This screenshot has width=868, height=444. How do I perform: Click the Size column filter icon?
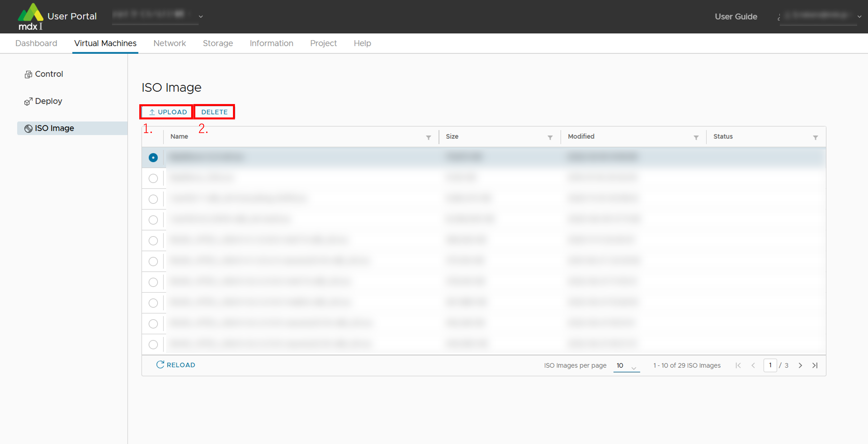550,137
